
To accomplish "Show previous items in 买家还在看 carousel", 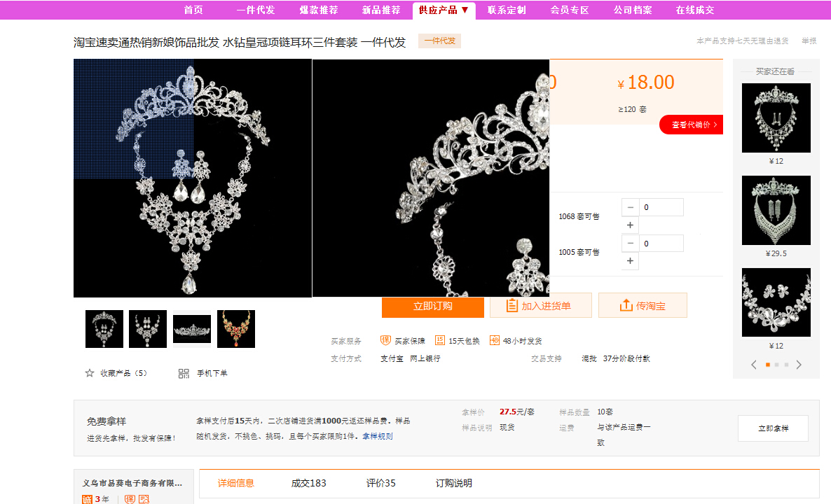I will tap(754, 365).
